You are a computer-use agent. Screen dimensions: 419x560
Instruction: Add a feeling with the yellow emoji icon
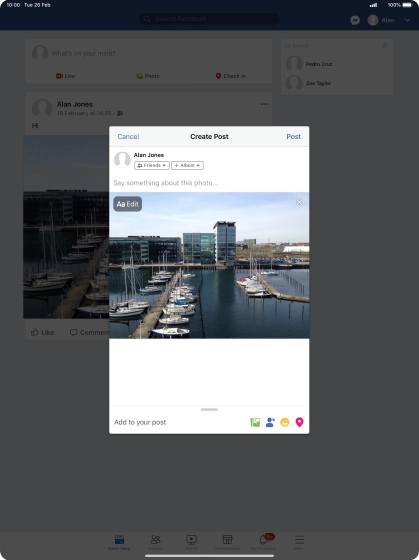285,422
